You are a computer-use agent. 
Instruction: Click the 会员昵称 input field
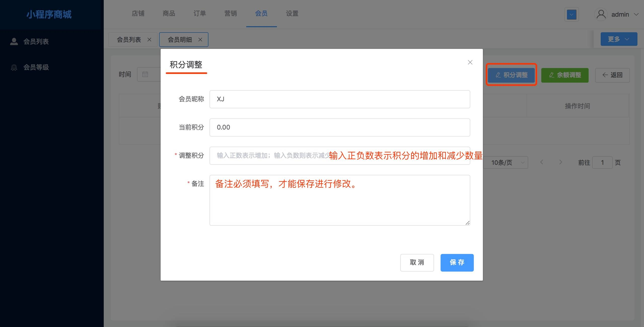coord(340,99)
